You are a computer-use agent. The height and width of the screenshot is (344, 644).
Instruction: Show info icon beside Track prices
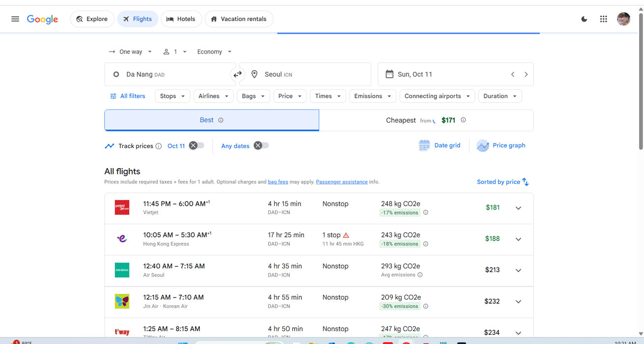click(x=158, y=146)
